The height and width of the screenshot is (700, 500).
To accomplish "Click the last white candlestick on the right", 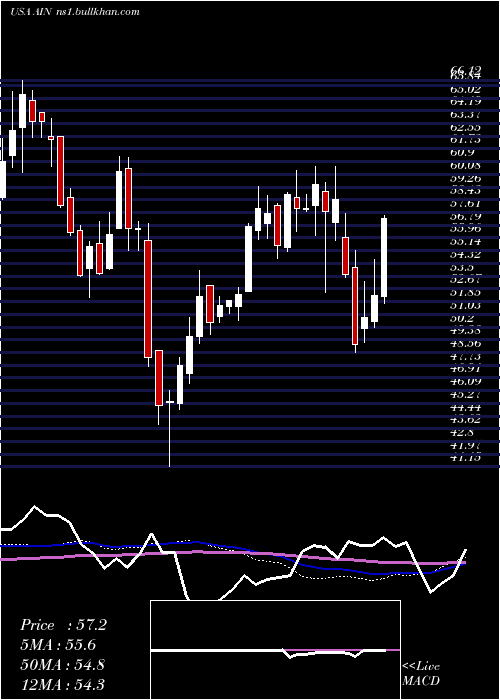I will click(x=384, y=258).
